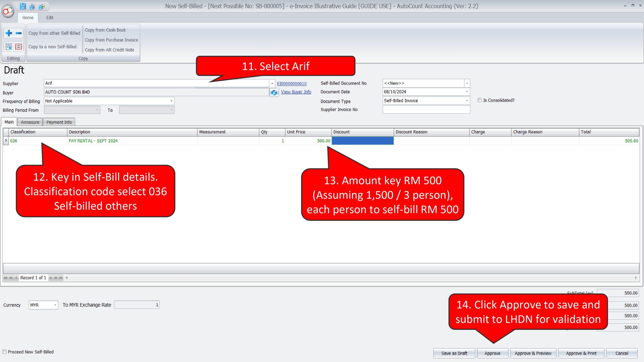This screenshot has width=644, height=362.
Task: Click the Unit Price column header
Action: 308,132
